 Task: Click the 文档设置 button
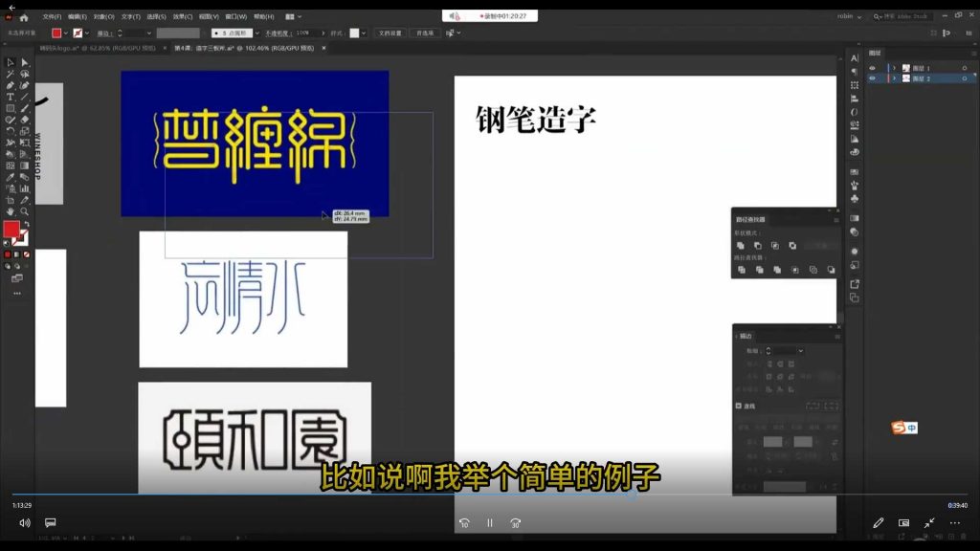[x=391, y=34]
